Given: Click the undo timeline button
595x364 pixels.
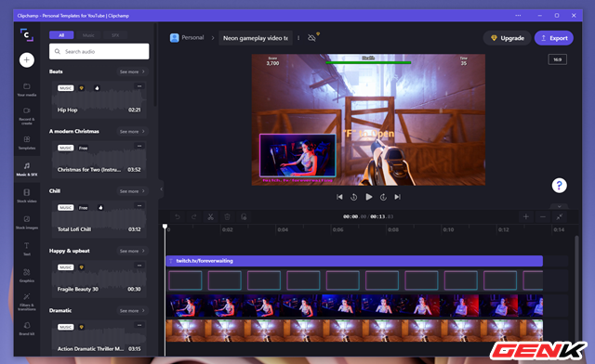Looking at the screenshot, I should 178,217.
